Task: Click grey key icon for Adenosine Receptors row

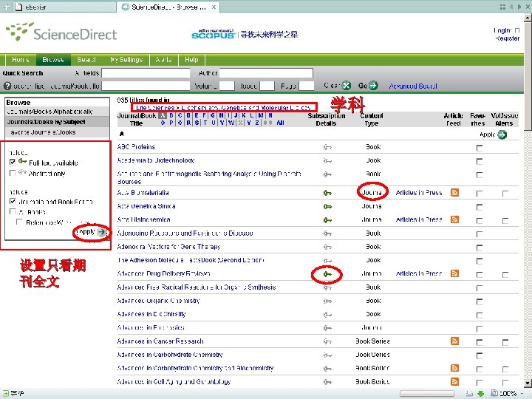Action: tap(327, 233)
